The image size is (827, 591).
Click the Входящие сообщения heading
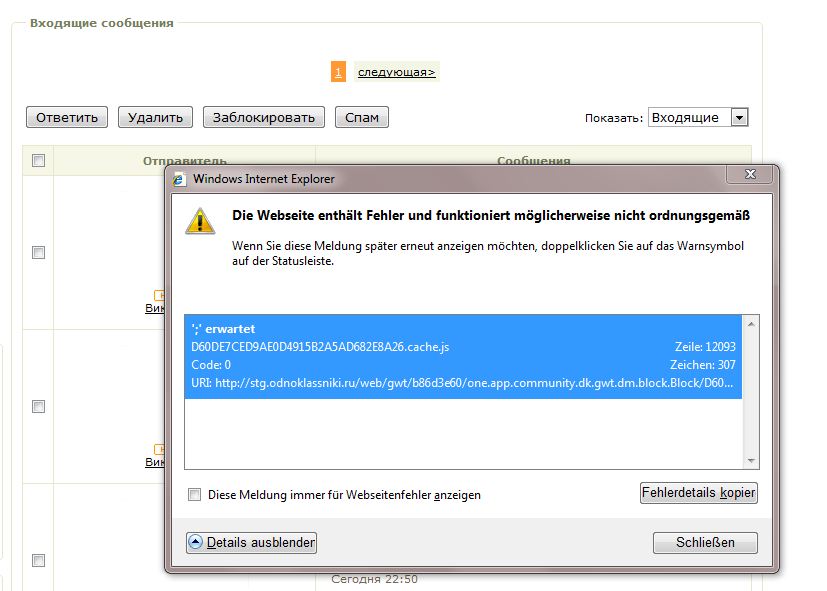102,23
